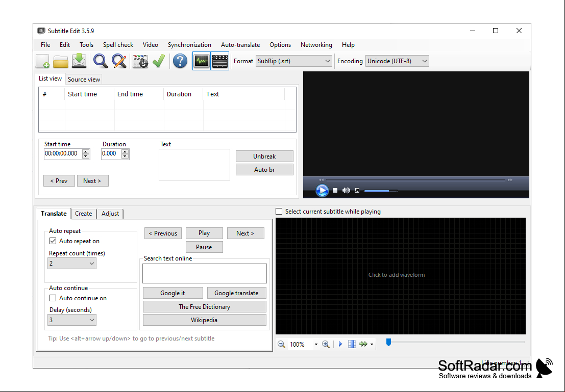Click the < Prev subtitle button

(x=59, y=180)
